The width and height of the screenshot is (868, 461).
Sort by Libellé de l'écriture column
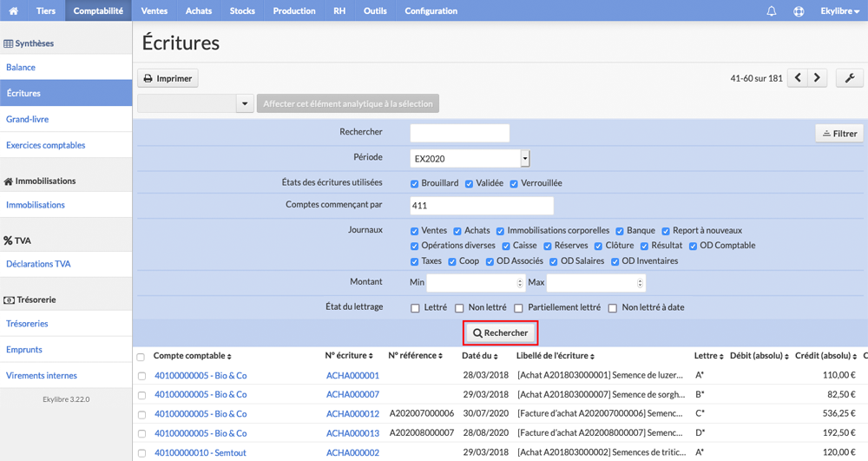(556, 356)
